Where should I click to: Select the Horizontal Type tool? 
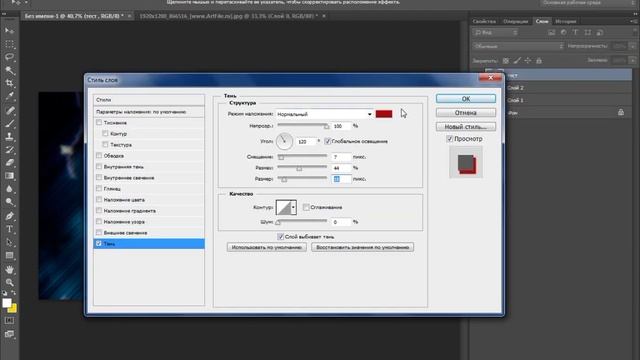click(9, 229)
